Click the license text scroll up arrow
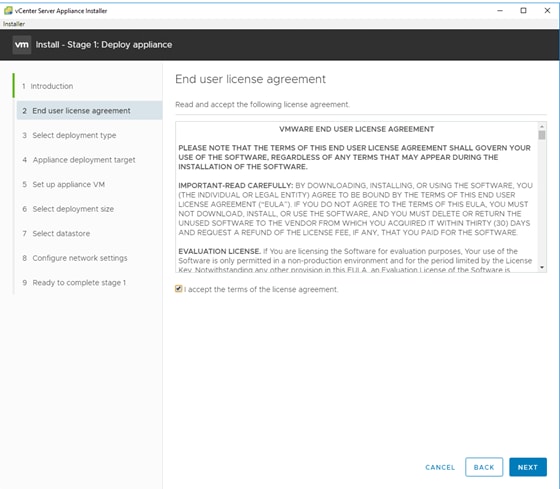560x489 pixels. coord(542,126)
